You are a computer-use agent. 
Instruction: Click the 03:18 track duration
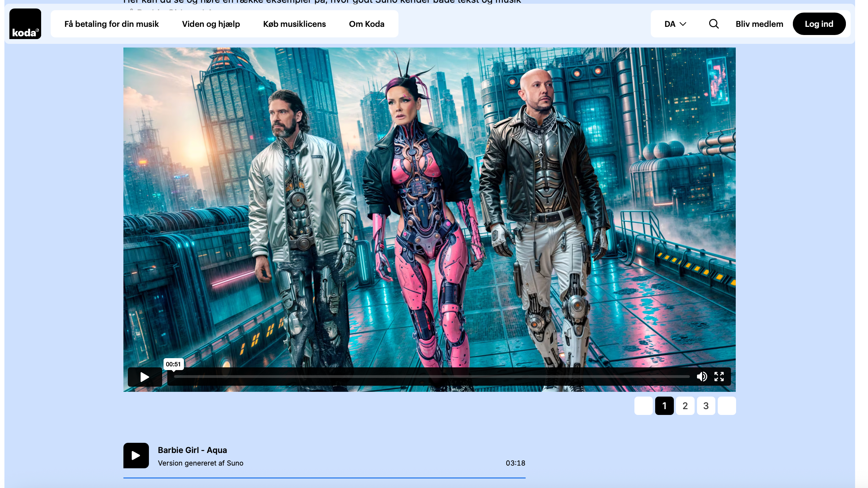pyautogui.click(x=515, y=463)
